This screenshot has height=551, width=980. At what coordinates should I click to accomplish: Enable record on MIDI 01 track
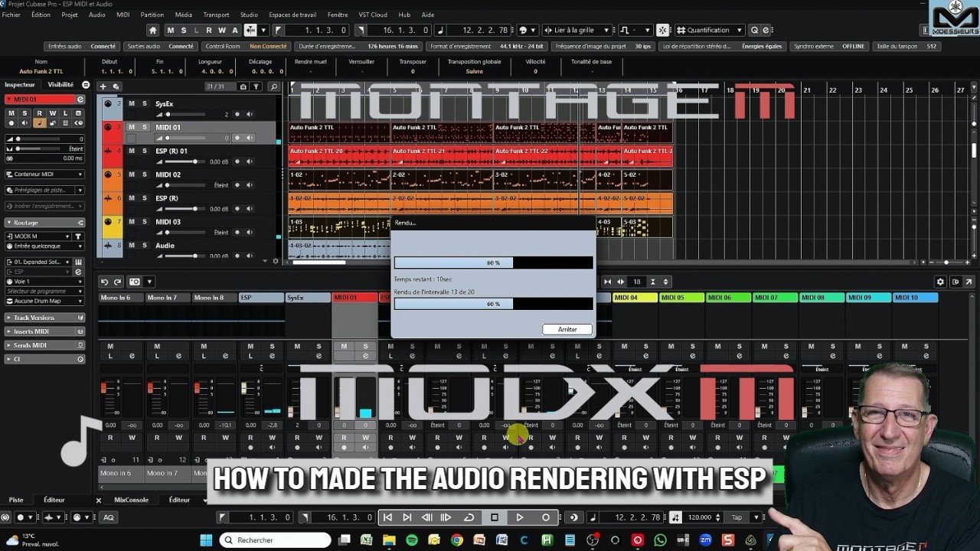(237, 138)
